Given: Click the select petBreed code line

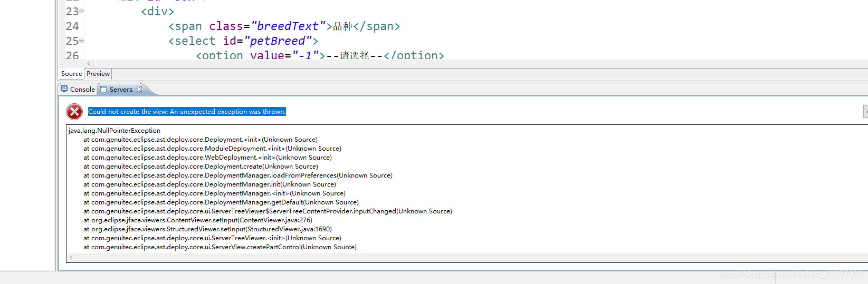Looking at the screenshot, I should [243, 41].
